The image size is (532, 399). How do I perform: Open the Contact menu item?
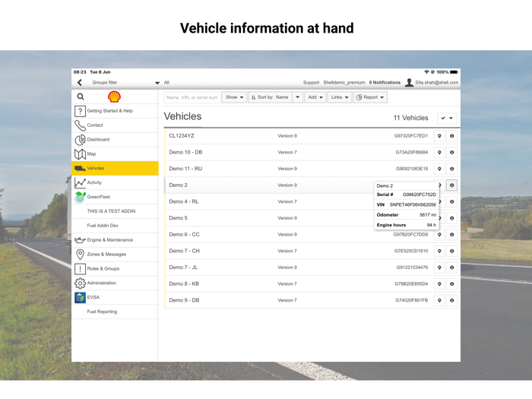115,125
